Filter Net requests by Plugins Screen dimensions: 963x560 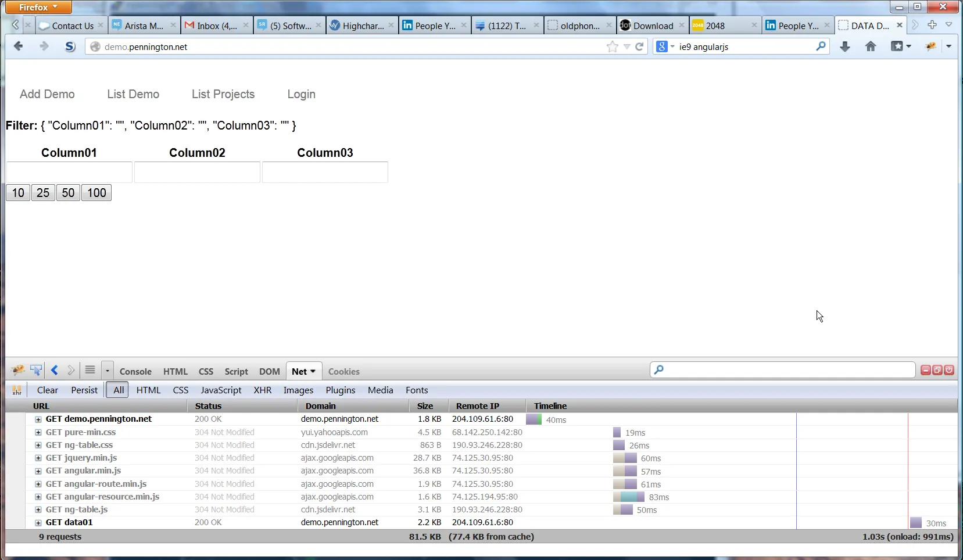(341, 390)
